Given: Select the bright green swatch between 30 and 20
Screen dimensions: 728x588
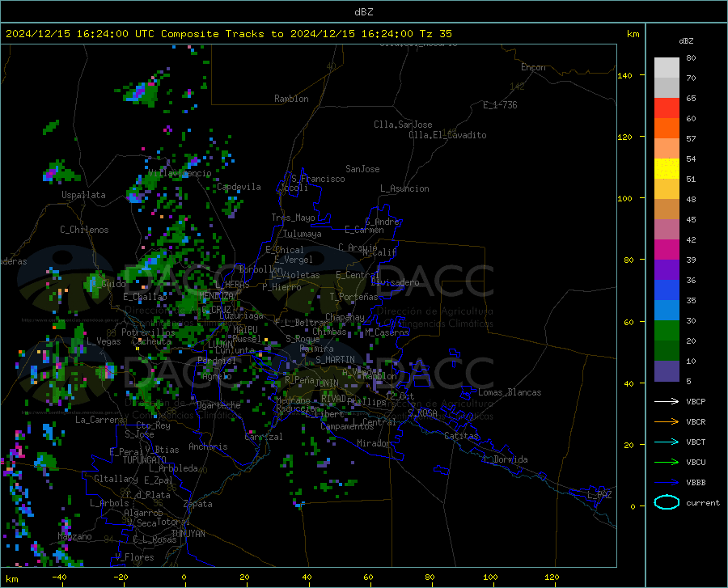Looking at the screenshot, I should click(667, 331).
